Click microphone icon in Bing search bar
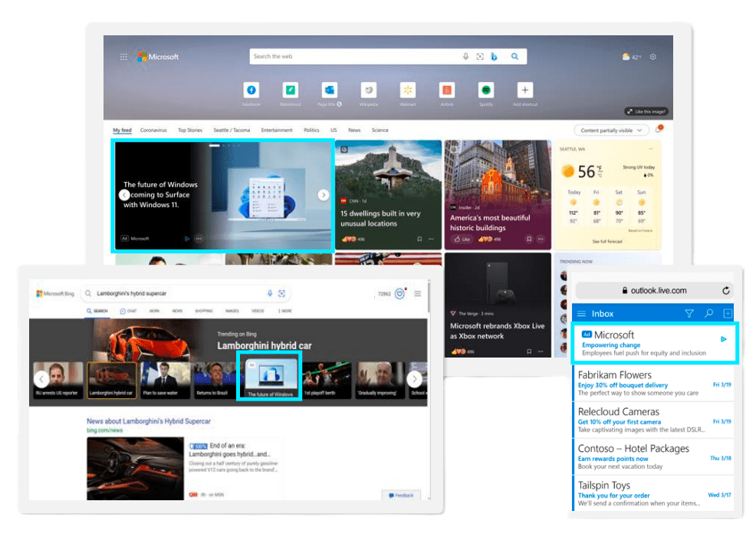756x534 pixels. (270, 293)
